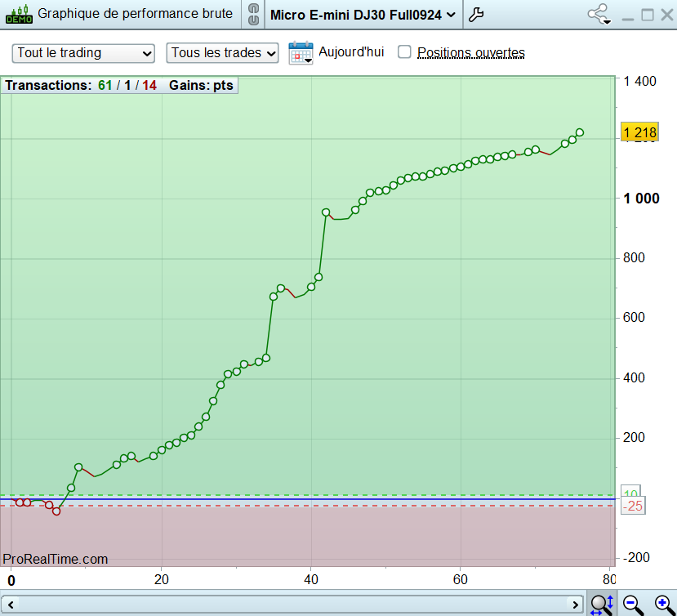Click the scrollbar right arrow
Viewport: 677px width, 616px height.
click(x=575, y=605)
